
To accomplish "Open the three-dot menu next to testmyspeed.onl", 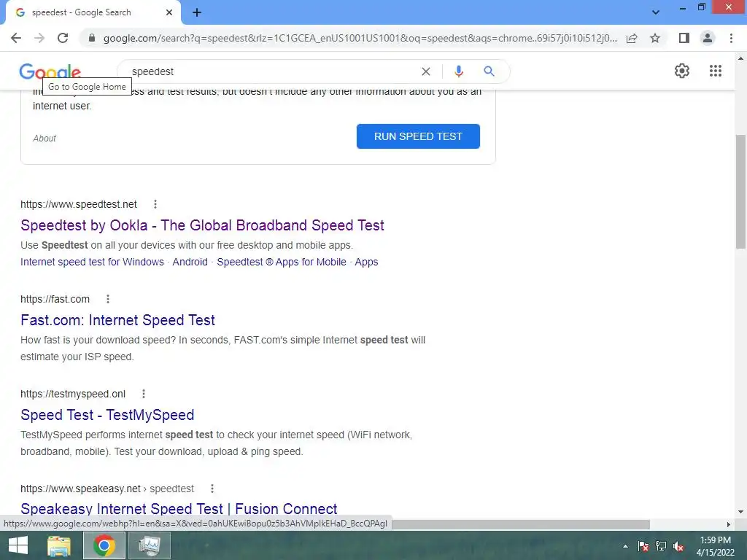I will pyautogui.click(x=144, y=394).
